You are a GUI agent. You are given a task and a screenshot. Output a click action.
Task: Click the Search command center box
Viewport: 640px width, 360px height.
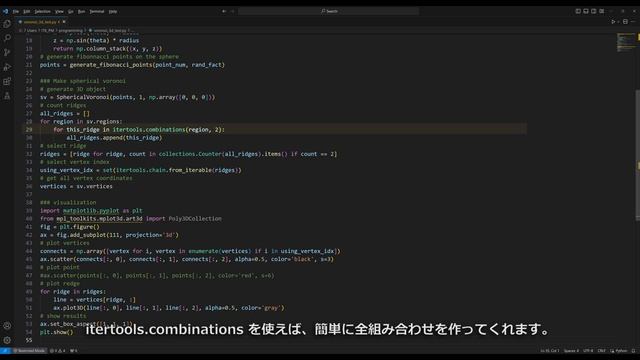pos(329,11)
